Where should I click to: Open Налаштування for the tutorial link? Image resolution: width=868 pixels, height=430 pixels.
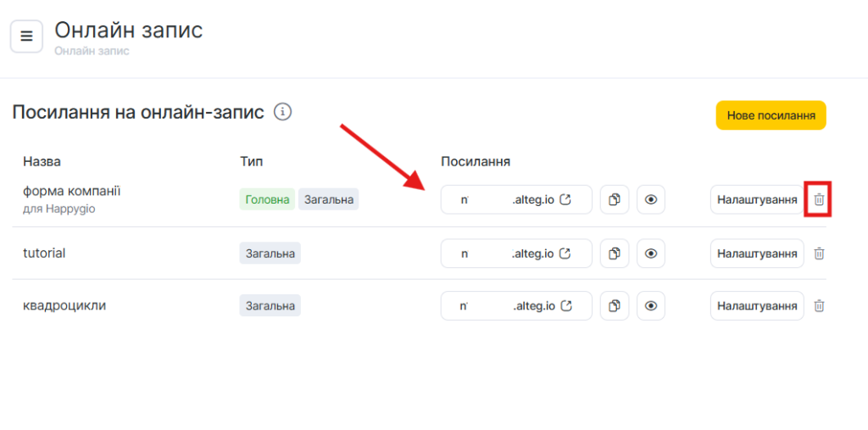[757, 254]
